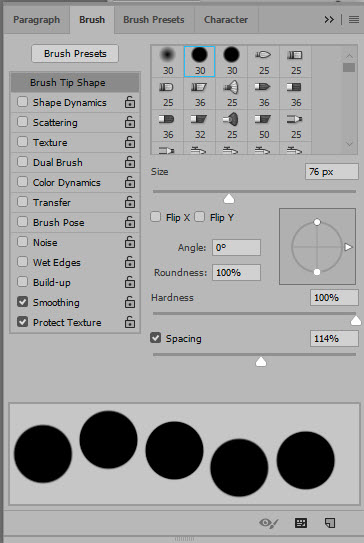
Task: Pick the size 50 bristle brush tip
Action: (x=264, y=125)
